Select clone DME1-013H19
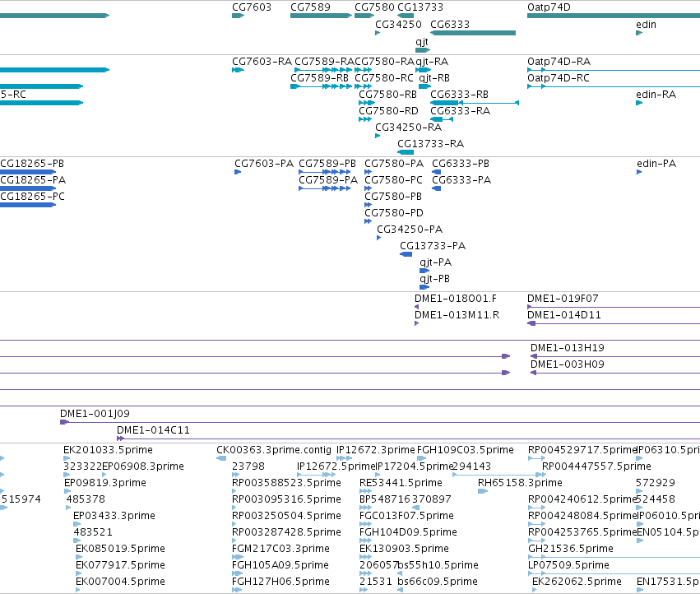This screenshot has width=700, height=594. pos(568,348)
